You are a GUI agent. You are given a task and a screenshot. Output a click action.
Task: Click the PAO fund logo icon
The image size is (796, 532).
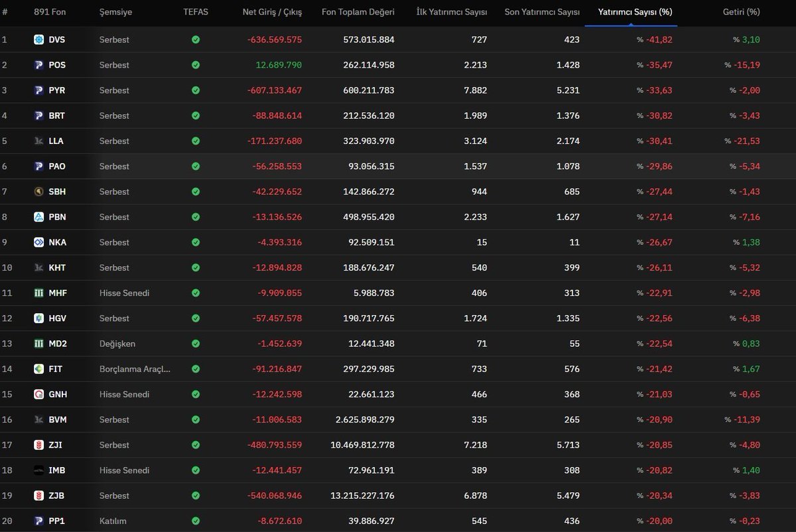click(x=38, y=166)
